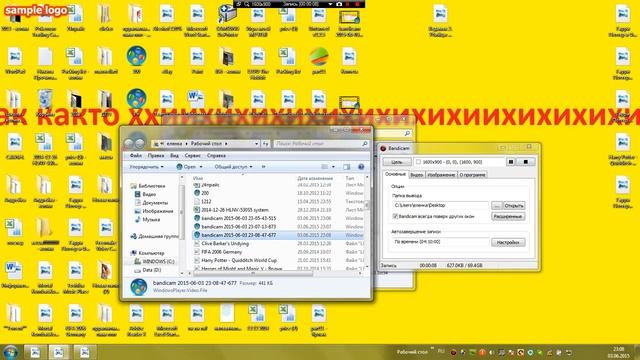
Task: Click Bandicam's Цель button
Action: pyautogui.click(x=396, y=162)
